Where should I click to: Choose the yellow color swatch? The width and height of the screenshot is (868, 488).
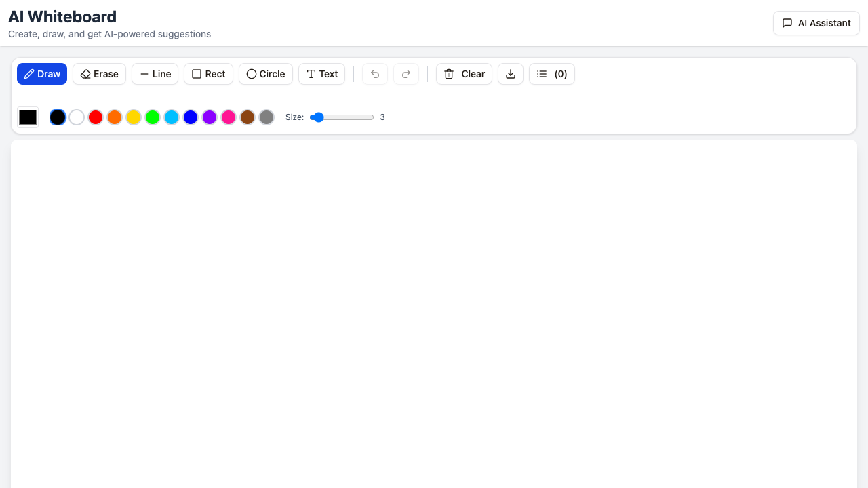coord(134,117)
